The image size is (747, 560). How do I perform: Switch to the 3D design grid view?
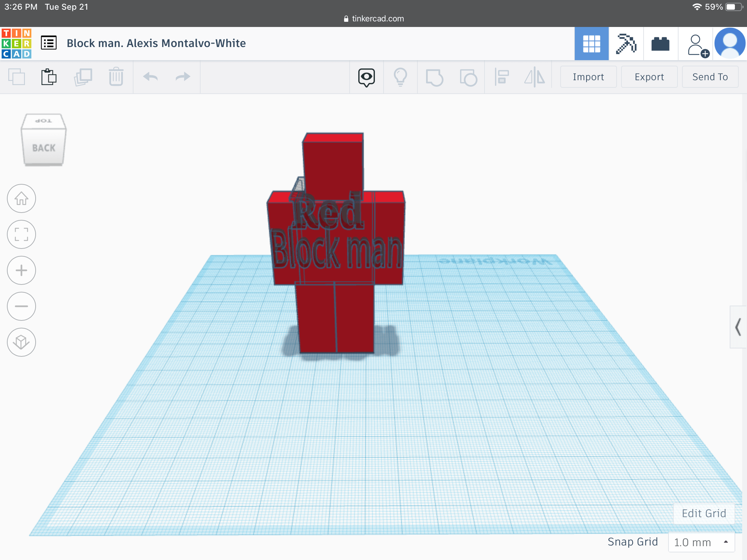(x=591, y=44)
